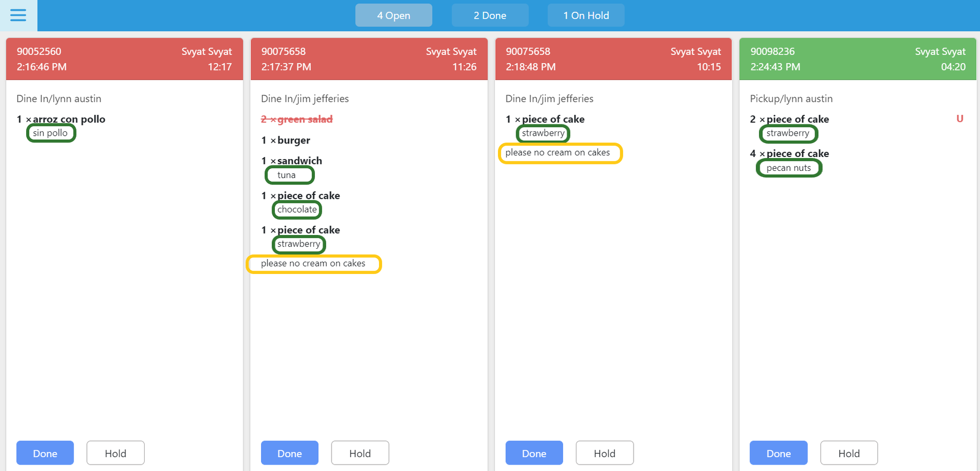Viewport: 980px width, 471px height.
Task: Select the burger item
Action: [286, 140]
